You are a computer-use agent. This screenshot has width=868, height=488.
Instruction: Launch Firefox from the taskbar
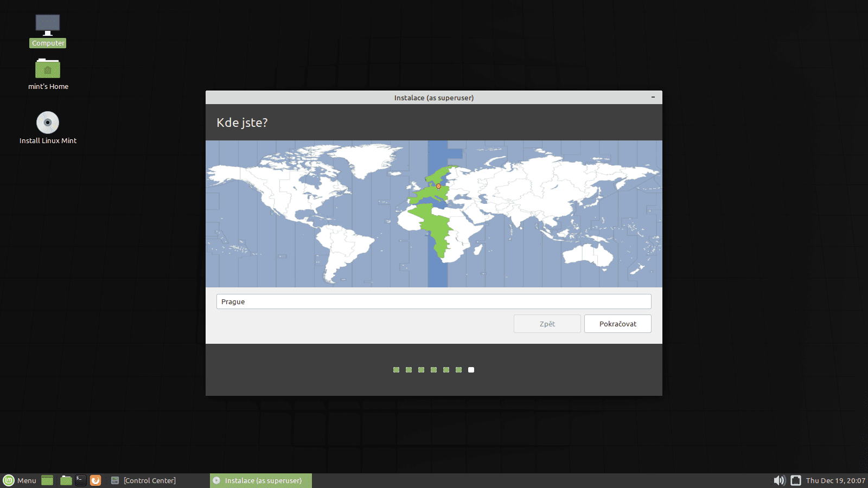click(x=96, y=480)
